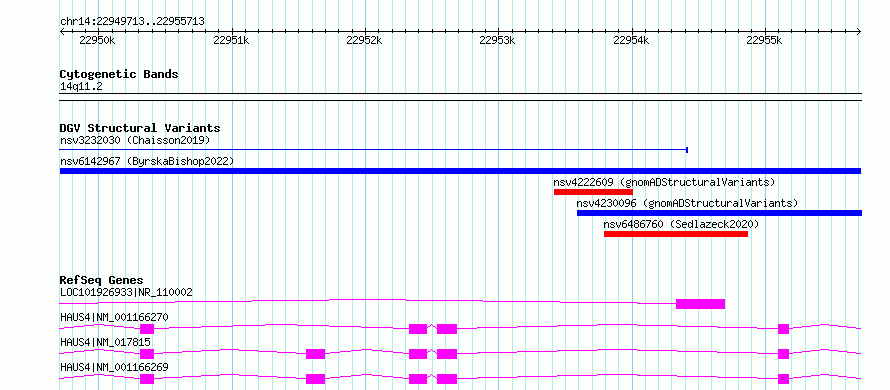Click the chr14:22949713..22955713 coordinate label

(x=132, y=22)
